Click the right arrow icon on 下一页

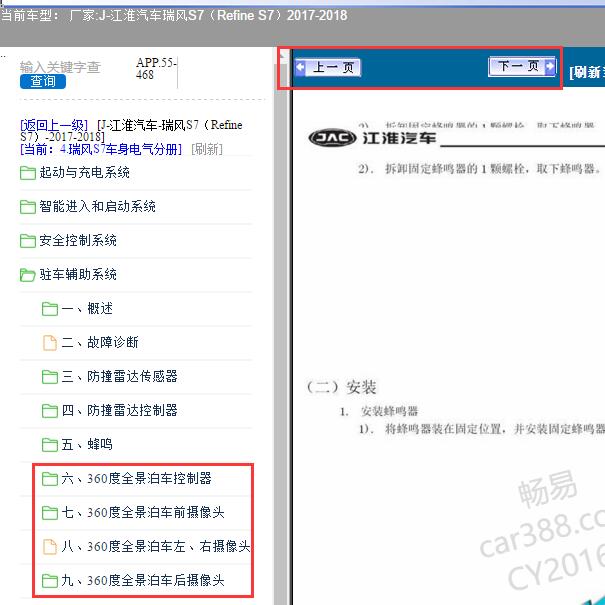550,66
